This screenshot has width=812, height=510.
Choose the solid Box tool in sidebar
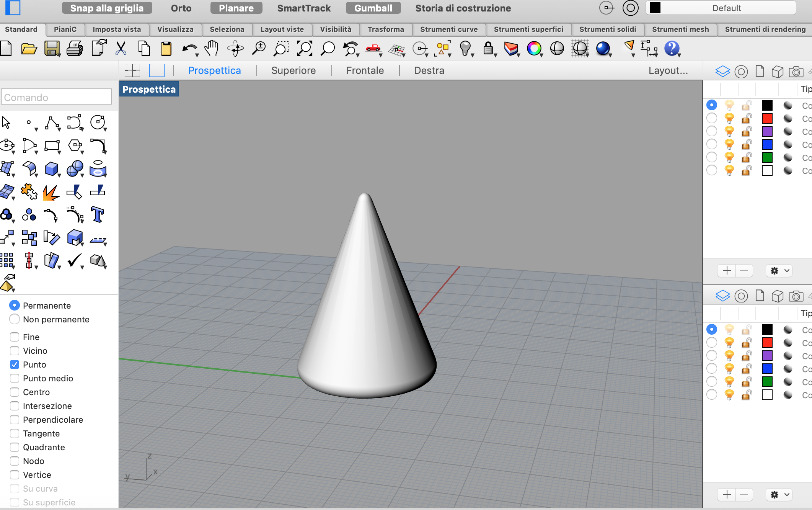click(52, 169)
